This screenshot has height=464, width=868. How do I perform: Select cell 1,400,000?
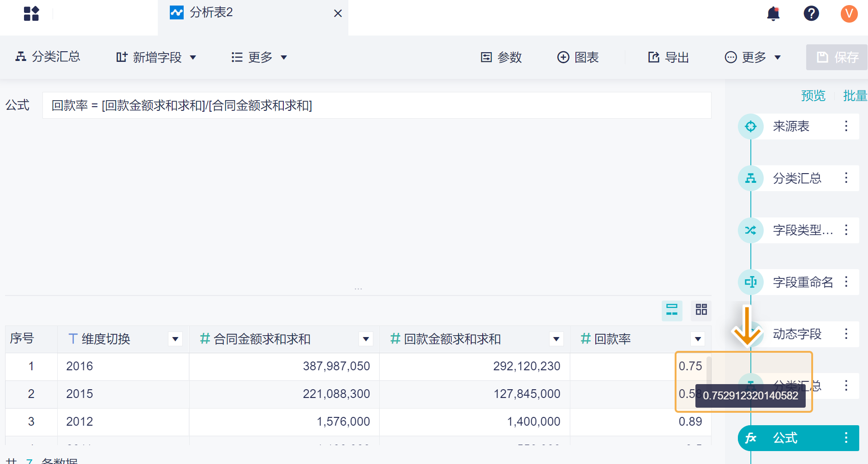click(x=475, y=422)
